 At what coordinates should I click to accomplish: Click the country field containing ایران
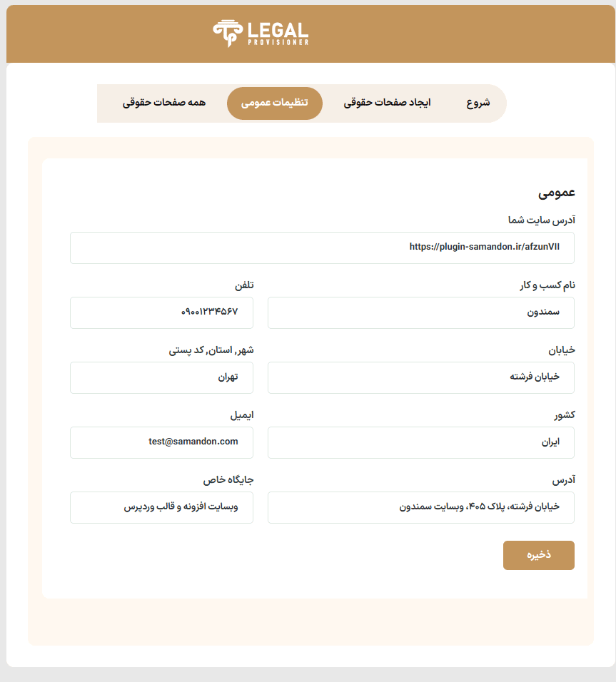(420, 442)
